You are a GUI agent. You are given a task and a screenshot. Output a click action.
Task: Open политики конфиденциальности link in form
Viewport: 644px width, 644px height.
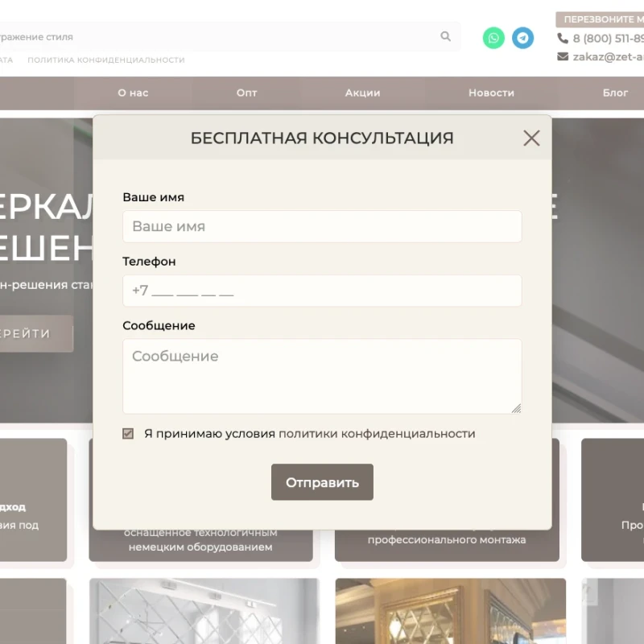coord(377,434)
